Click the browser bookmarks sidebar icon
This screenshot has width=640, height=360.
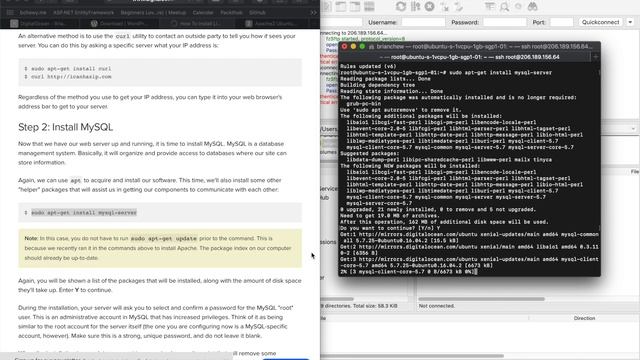click(10, 13)
